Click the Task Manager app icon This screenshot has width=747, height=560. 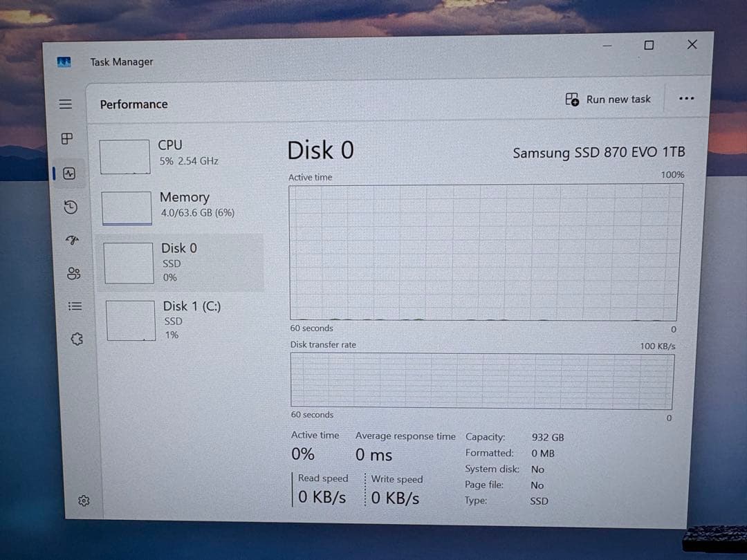(x=64, y=62)
